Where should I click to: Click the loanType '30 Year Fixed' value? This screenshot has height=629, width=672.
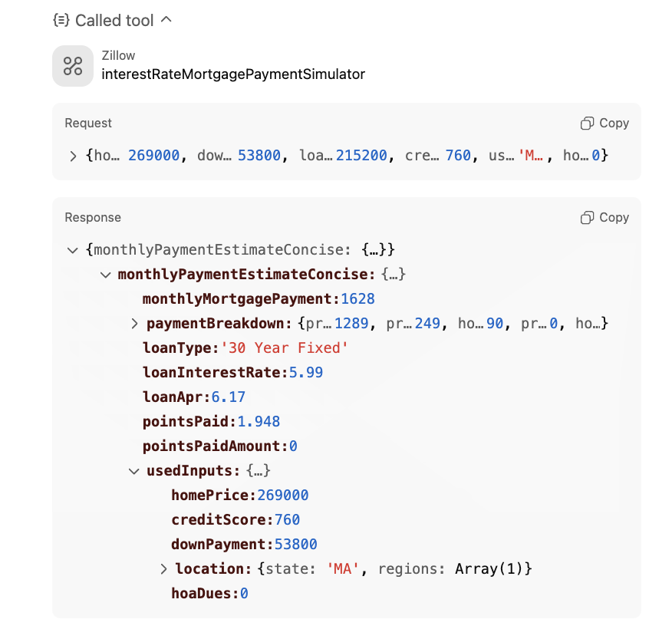click(x=285, y=348)
